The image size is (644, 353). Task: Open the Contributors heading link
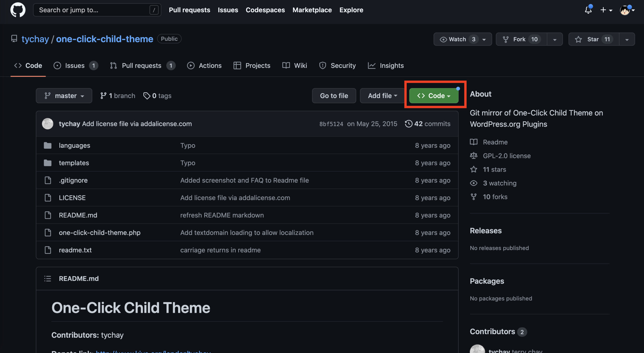pyautogui.click(x=498, y=332)
